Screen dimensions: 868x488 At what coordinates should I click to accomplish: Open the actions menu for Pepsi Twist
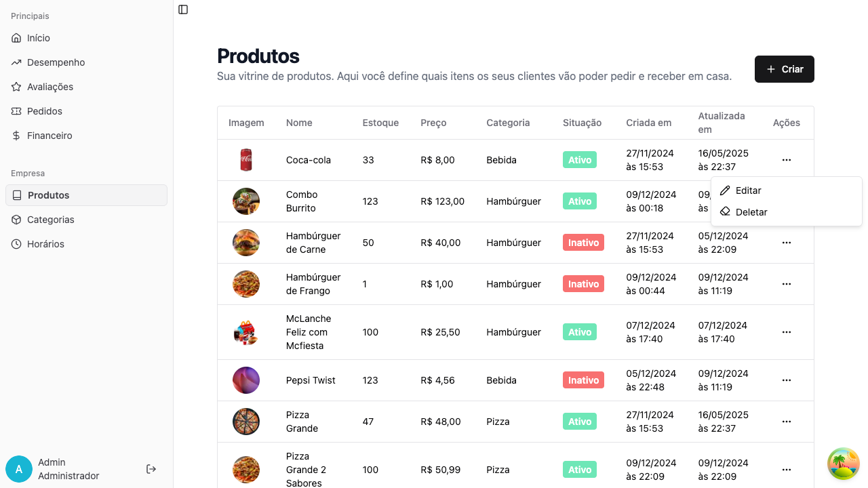pyautogui.click(x=786, y=380)
